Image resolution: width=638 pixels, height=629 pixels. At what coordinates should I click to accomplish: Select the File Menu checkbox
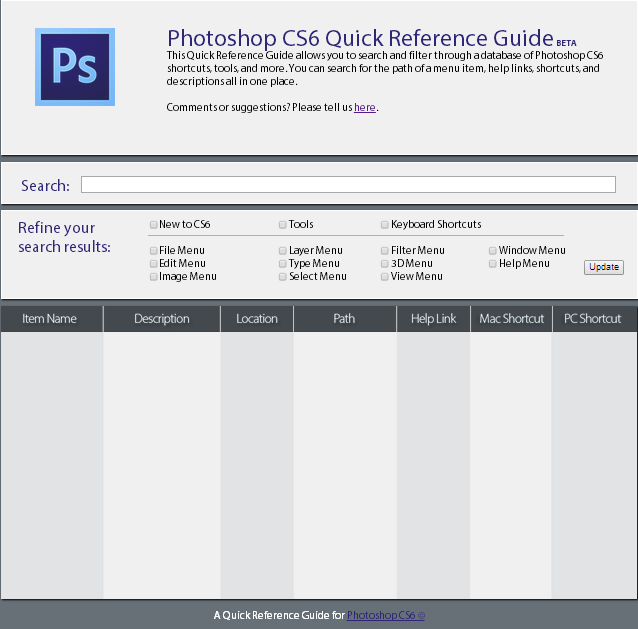pyautogui.click(x=153, y=251)
